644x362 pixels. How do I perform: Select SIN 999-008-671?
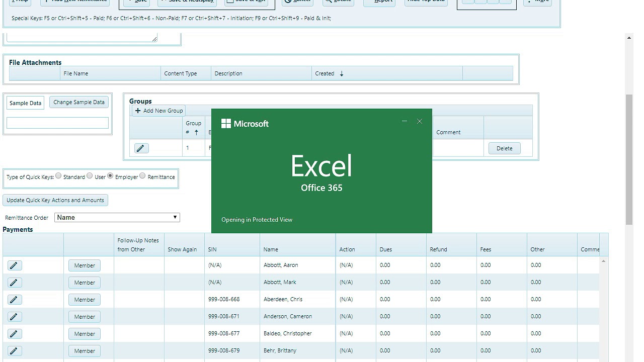click(x=224, y=317)
